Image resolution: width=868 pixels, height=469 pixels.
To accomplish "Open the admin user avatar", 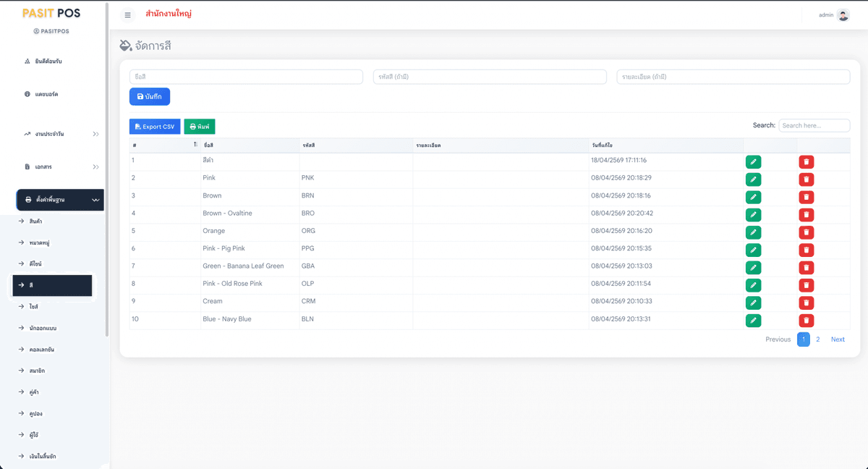I will (x=843, y=15).
